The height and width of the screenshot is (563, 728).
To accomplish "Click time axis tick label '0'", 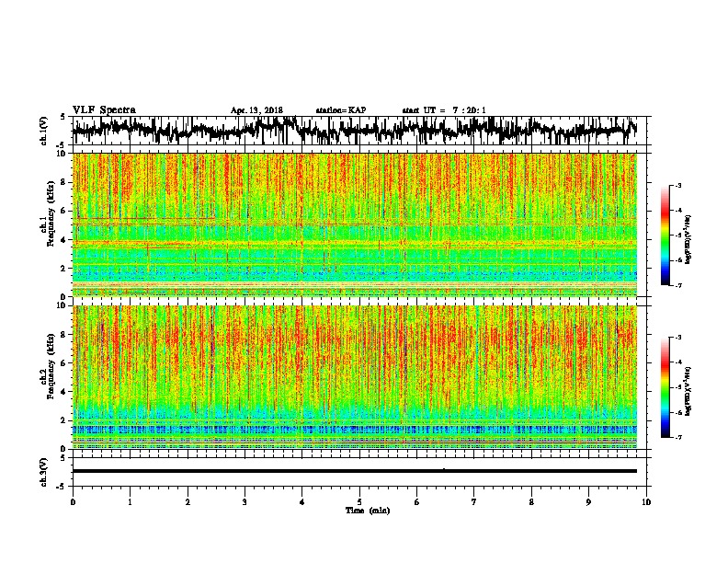I will click(x=73, y=502).
